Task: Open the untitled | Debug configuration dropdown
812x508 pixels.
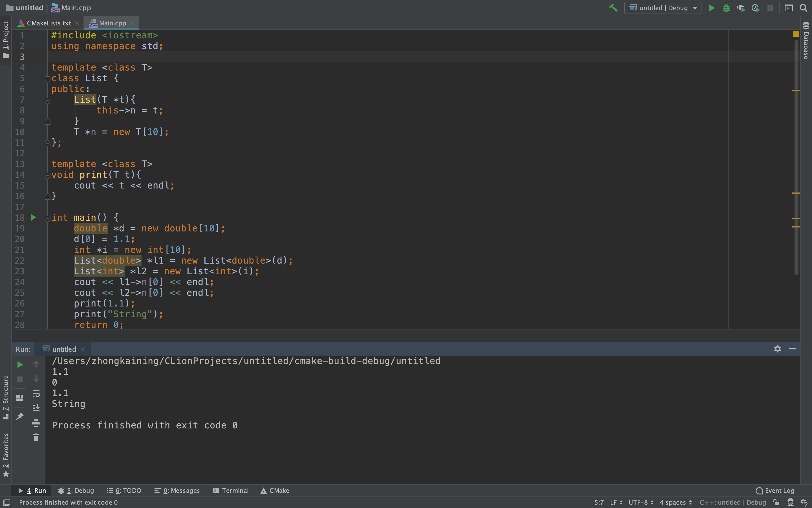Action: click(662, 8)
